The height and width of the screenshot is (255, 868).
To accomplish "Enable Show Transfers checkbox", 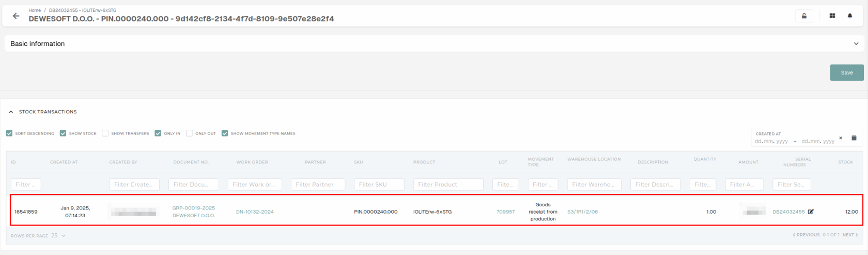I will pos(105,133).
